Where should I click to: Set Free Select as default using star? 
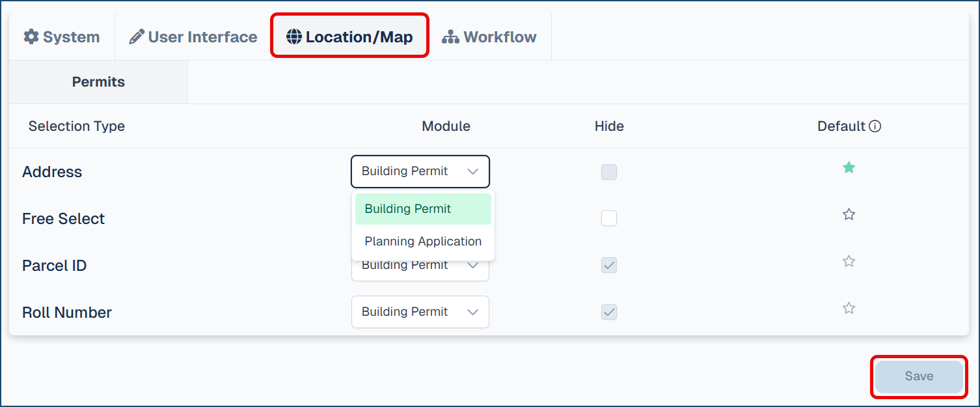(849, 214)
